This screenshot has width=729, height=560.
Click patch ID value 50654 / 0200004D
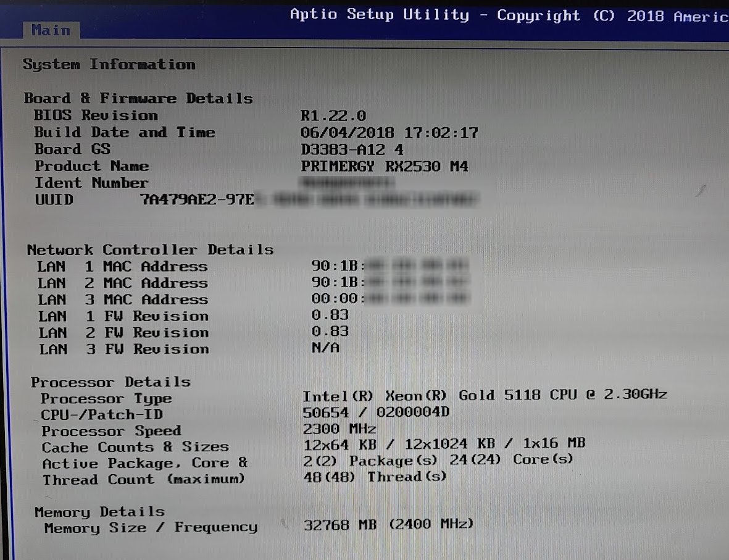[x=376, y=412]
